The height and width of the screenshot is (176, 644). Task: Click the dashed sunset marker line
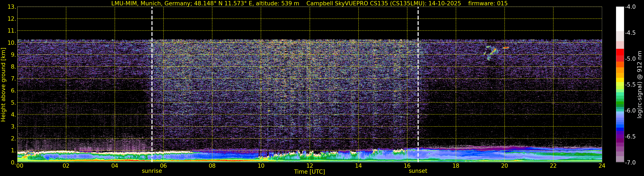[418, 85]
